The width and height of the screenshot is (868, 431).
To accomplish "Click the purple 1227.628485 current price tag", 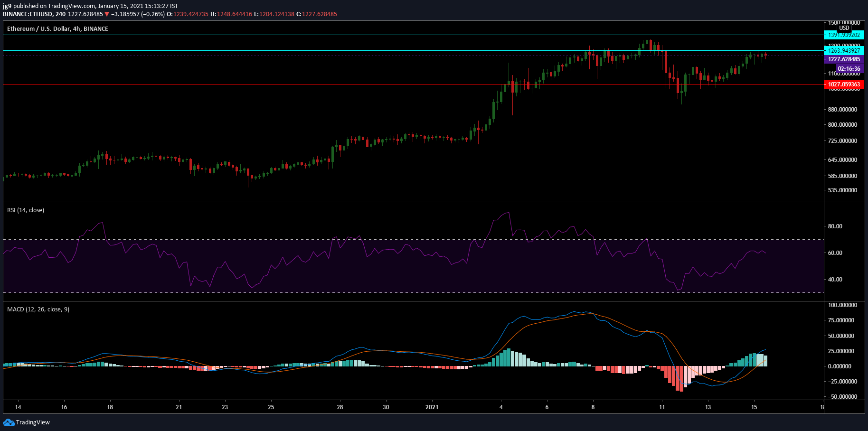I will pyautogui.click(x=844, y=59).
